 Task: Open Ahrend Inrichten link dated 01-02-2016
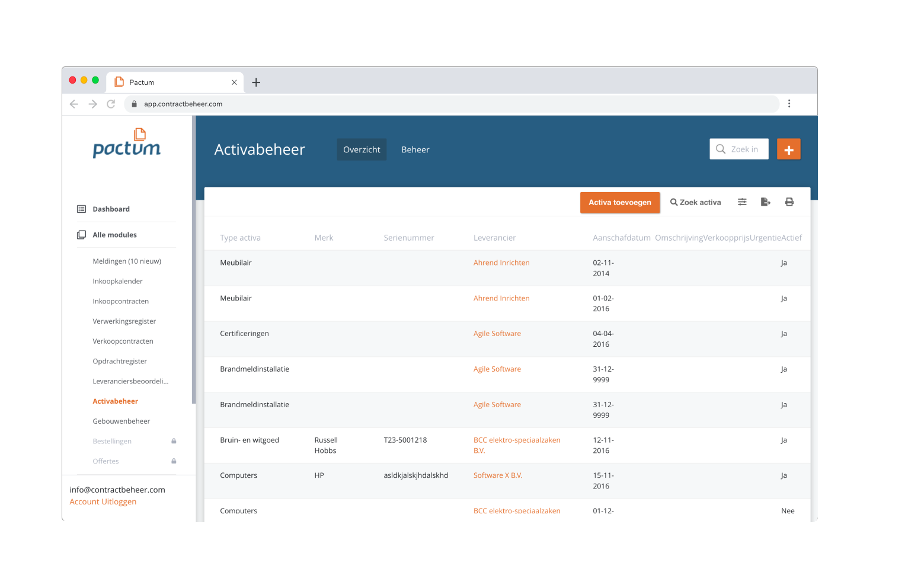pos(501,298)
